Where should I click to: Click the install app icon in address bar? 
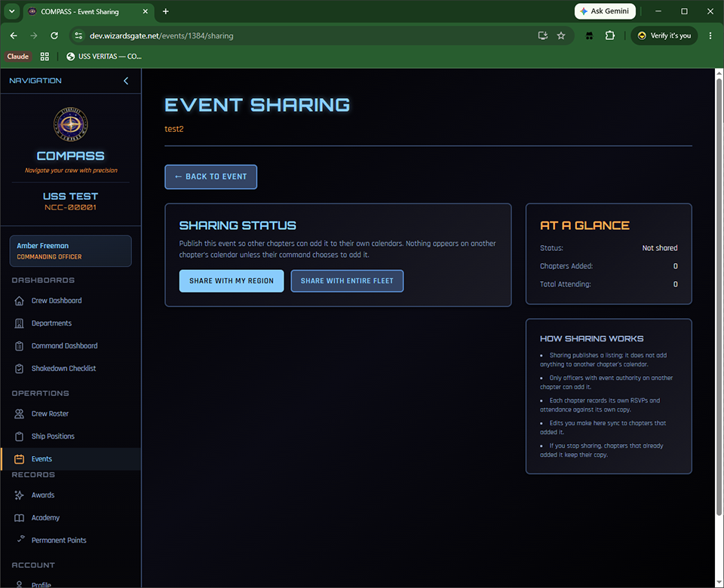coord(542,35)
